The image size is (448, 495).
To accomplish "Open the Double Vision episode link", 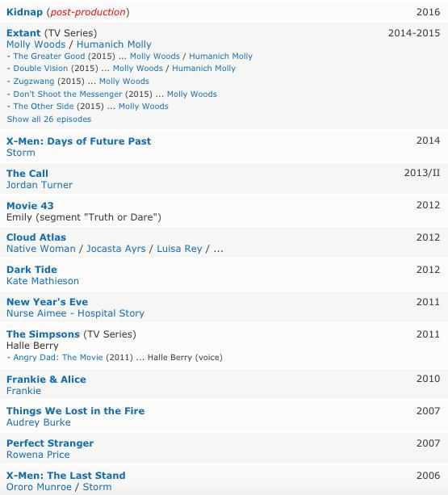I will (40, 68).
